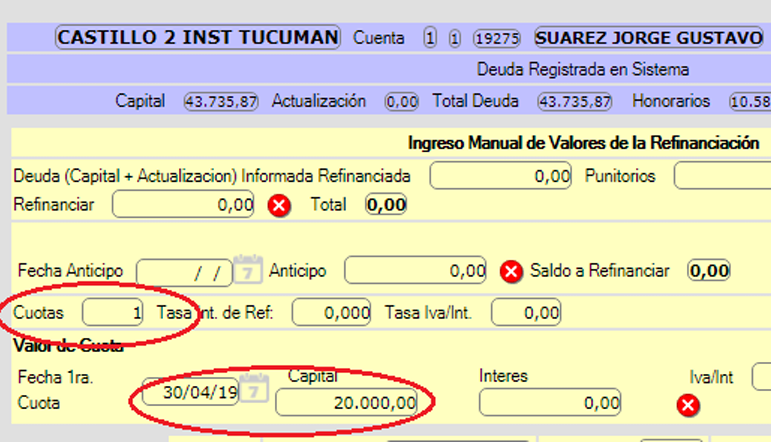This screenshot has height=442, width=772.
Task: Click the Saldo a Refinanciar value box
Action: coord(709,270)
